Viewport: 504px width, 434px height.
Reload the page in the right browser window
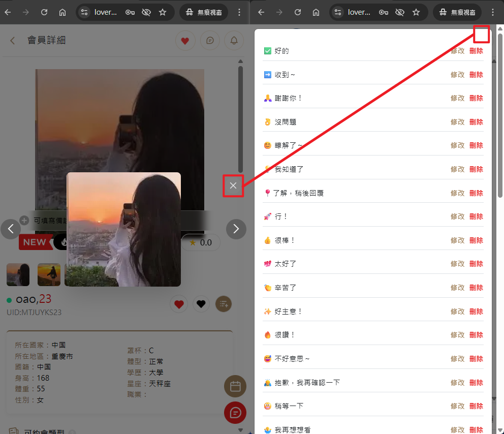(298, 12)
